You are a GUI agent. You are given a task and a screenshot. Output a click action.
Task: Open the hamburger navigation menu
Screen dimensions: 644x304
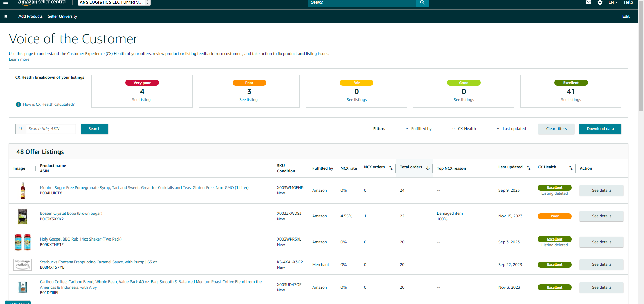6,2
